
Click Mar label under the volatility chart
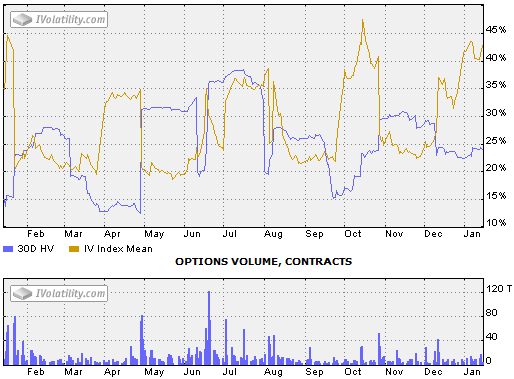point(73,234)
